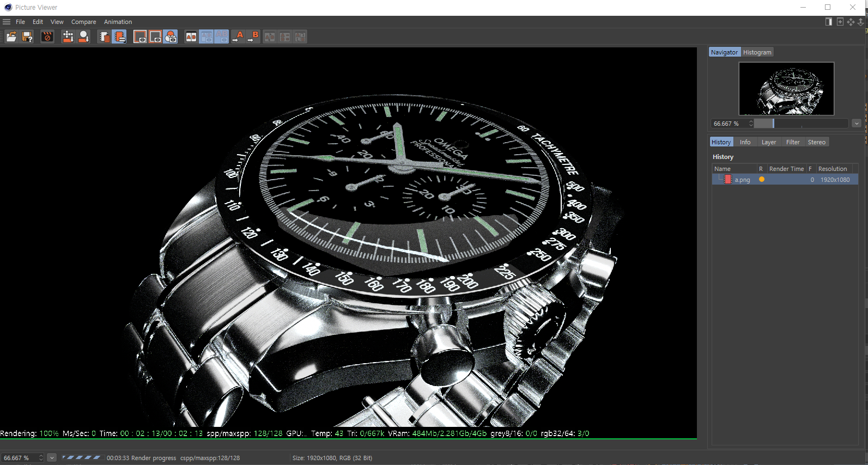Toggle the Show filter view icon
The image size is (868, 465).
click(x=155, y=36)
